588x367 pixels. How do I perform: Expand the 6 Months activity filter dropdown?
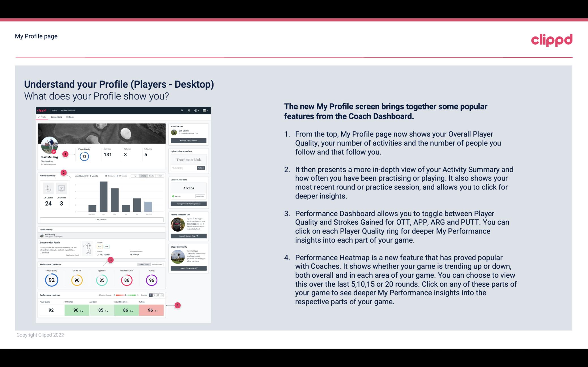[x=144, y=176]
